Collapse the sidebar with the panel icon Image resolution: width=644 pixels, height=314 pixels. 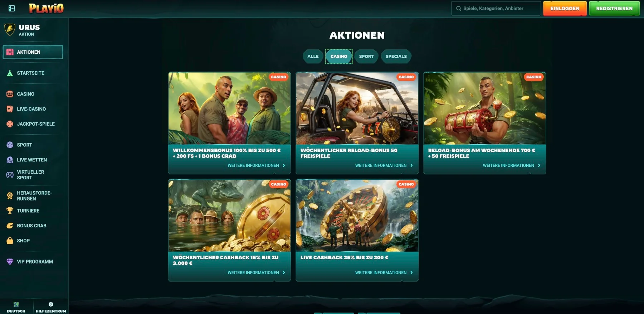point(11,8)
